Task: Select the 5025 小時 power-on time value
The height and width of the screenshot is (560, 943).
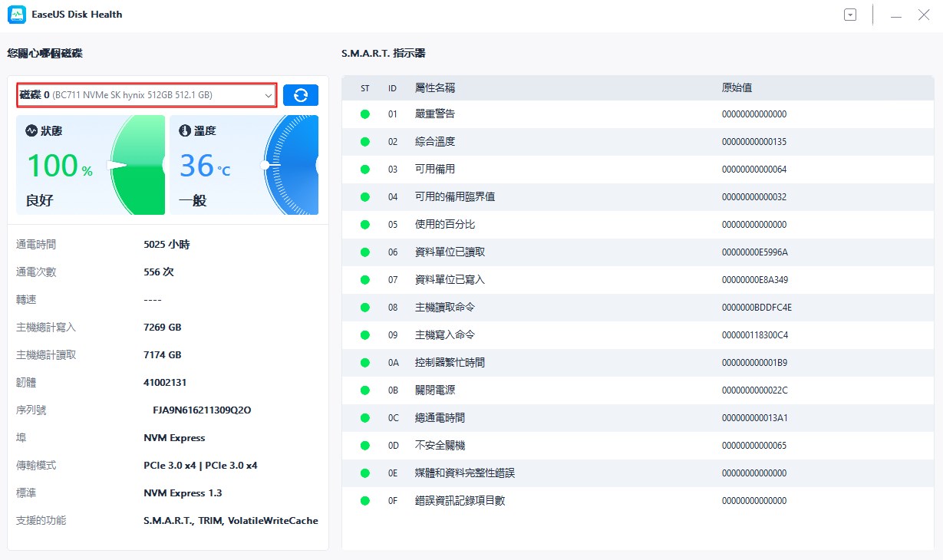Action: [x=167, y=245]
